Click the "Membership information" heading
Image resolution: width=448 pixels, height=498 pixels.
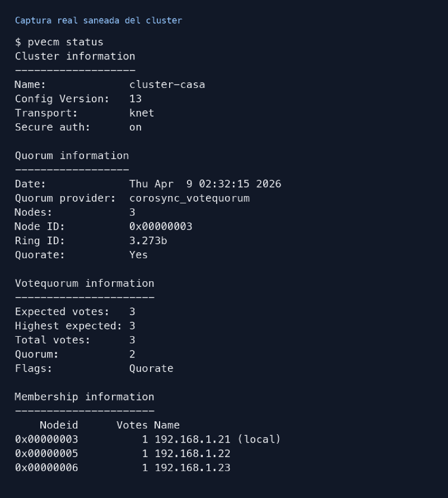click(x=85, y=397)
